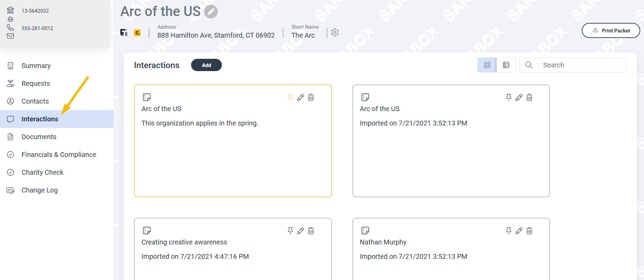Click address 888 Hamilton Ave, Stamford

click(x=216, y=35)
